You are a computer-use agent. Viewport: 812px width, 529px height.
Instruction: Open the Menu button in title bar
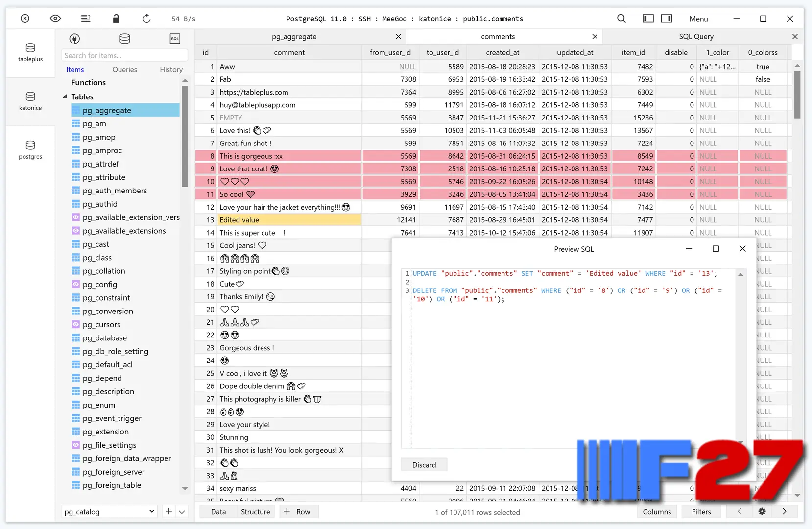pos(698,19)
